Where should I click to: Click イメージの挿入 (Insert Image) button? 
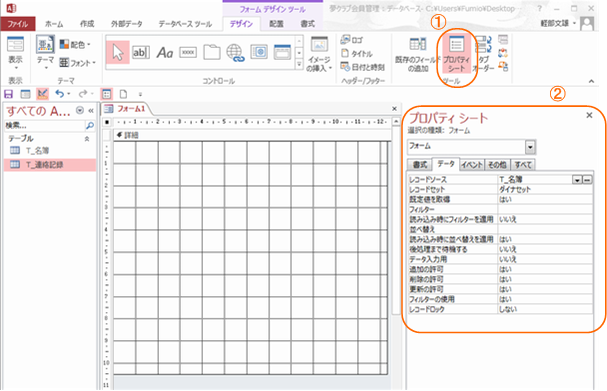(x=319, y=54)
